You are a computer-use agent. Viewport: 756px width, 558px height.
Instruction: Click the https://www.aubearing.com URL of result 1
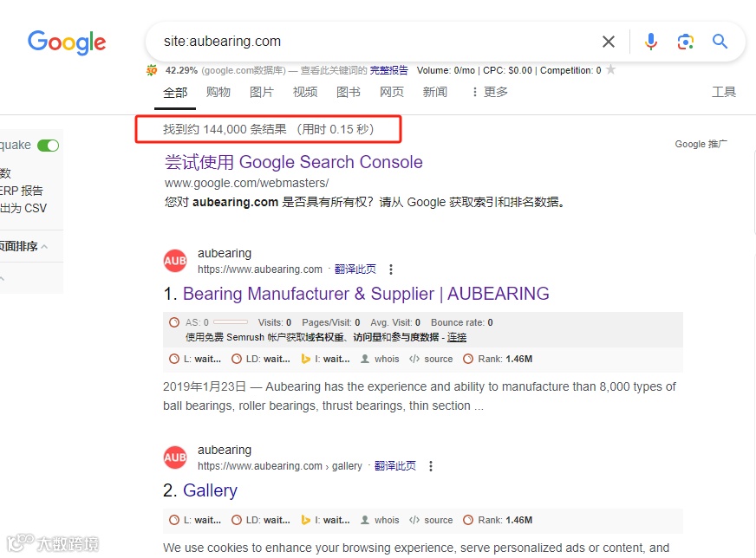[260, 269]
